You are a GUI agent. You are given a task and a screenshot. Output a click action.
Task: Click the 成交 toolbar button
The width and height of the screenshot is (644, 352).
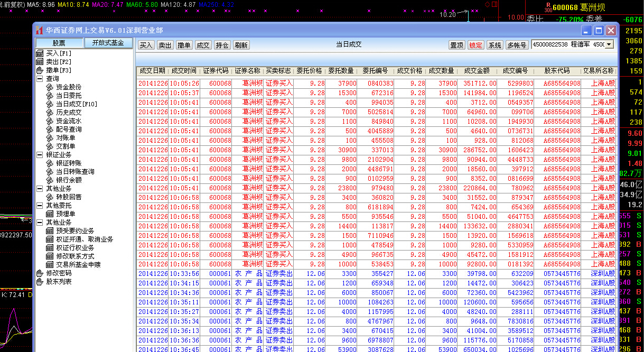203,45
